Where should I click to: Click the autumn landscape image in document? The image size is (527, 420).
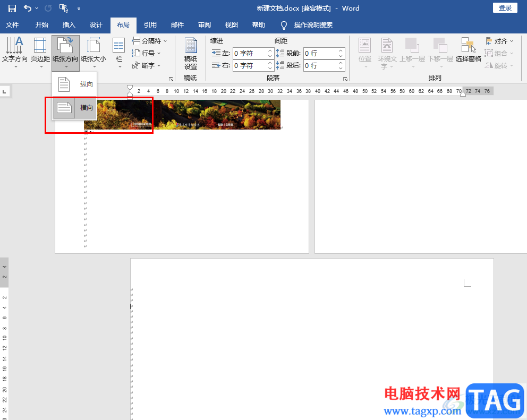182,114
